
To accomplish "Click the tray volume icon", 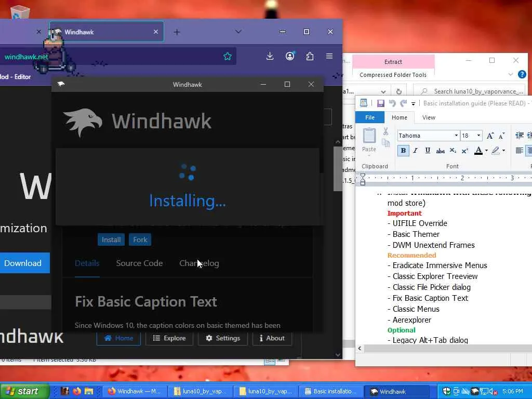I will (x=493, y=392).
